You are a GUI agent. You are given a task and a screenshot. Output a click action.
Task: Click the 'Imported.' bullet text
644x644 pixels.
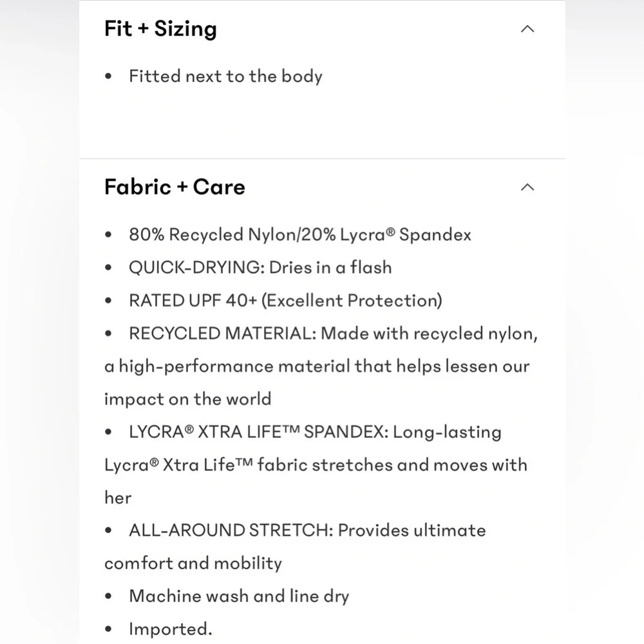[x=171, y=629]
